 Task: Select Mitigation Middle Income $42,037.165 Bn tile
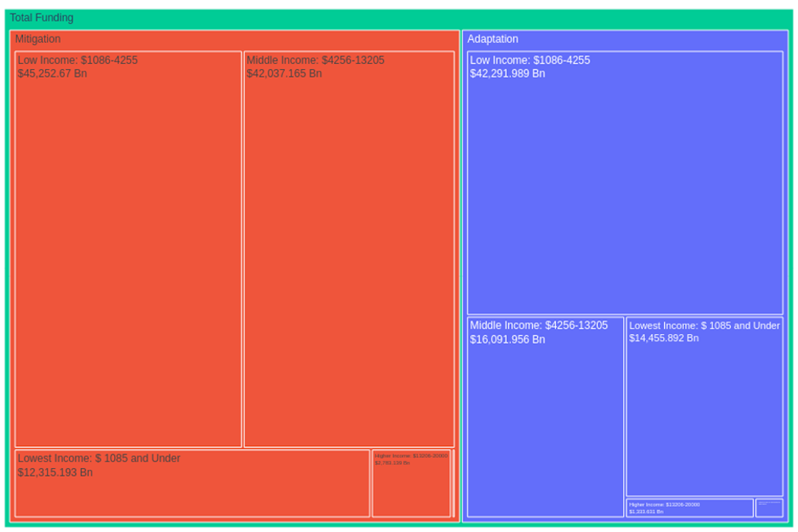point(349,249)
